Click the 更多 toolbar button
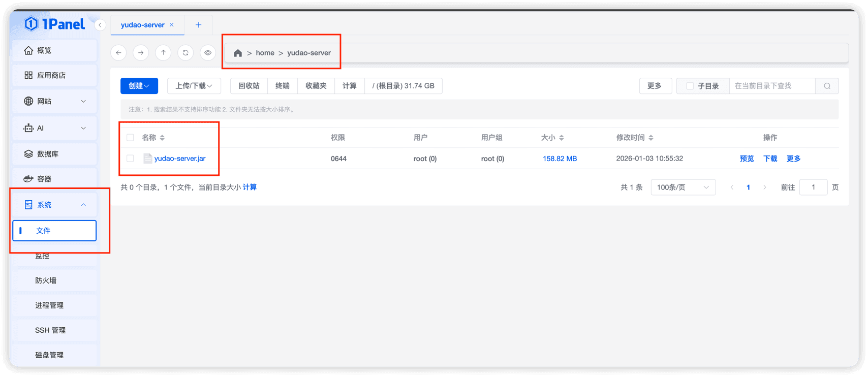868x376 pixels. point(655,86)
